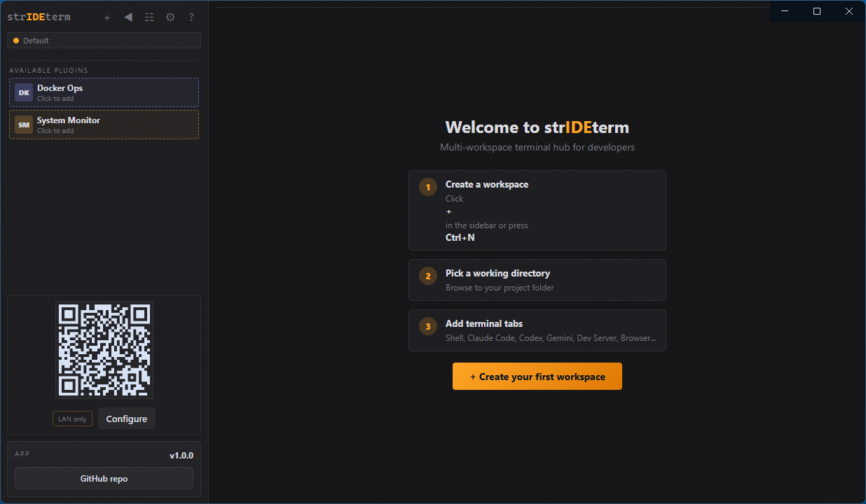Click the orange status dot next to Default
Viewport: 866px width, 504px height.
point(15,41)
